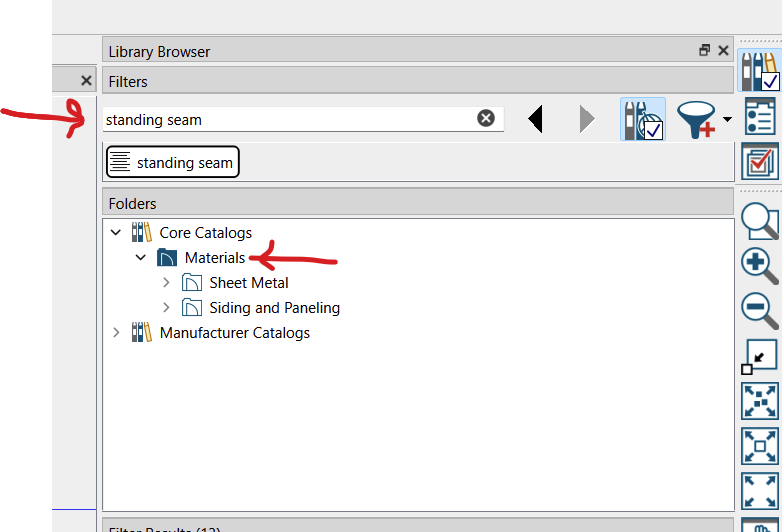Click the back navigation arrow
The width and height of the screenshot is (782, 532).
[536, 120]
